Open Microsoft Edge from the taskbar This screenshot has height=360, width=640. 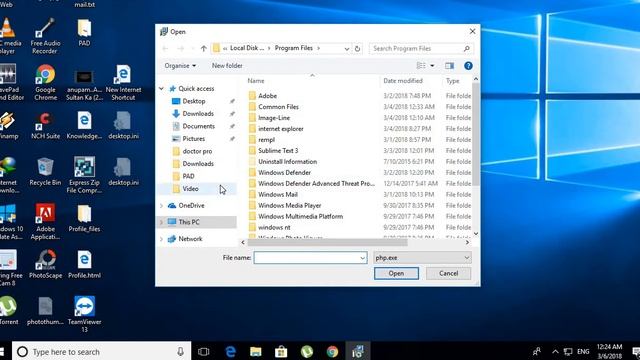(x=230, y=351)
